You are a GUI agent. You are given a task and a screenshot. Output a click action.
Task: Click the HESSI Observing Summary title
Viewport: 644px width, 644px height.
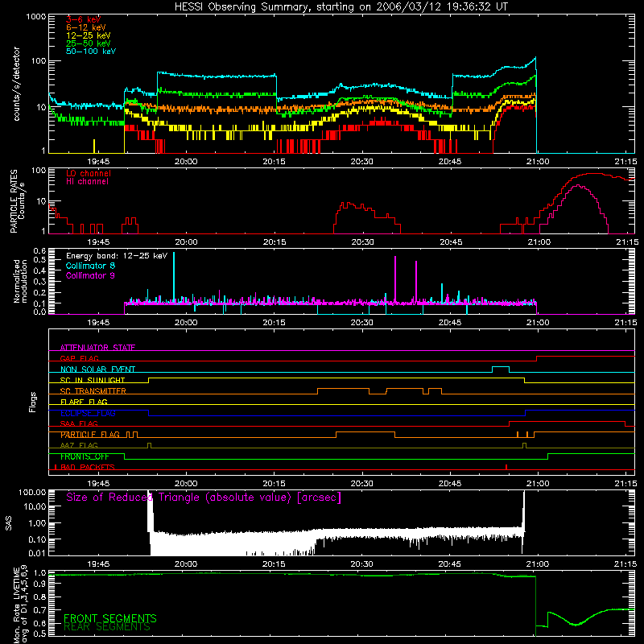click(341, 7)
